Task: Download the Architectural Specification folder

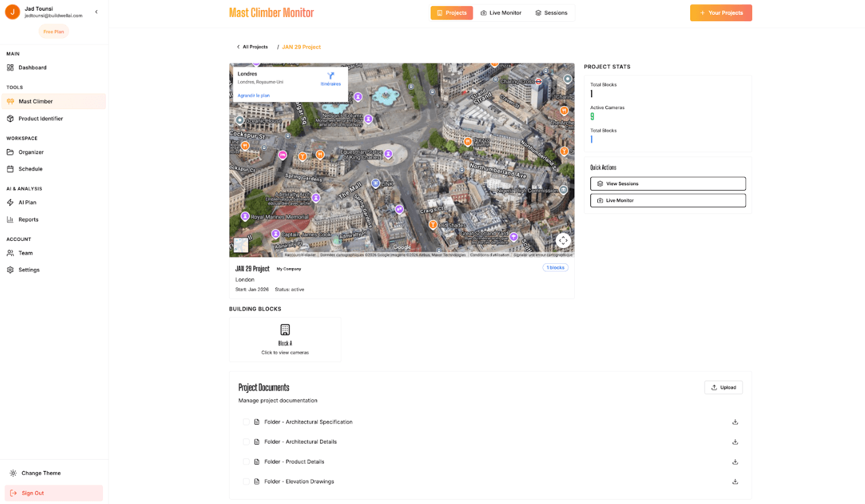Action: [735, 422]
